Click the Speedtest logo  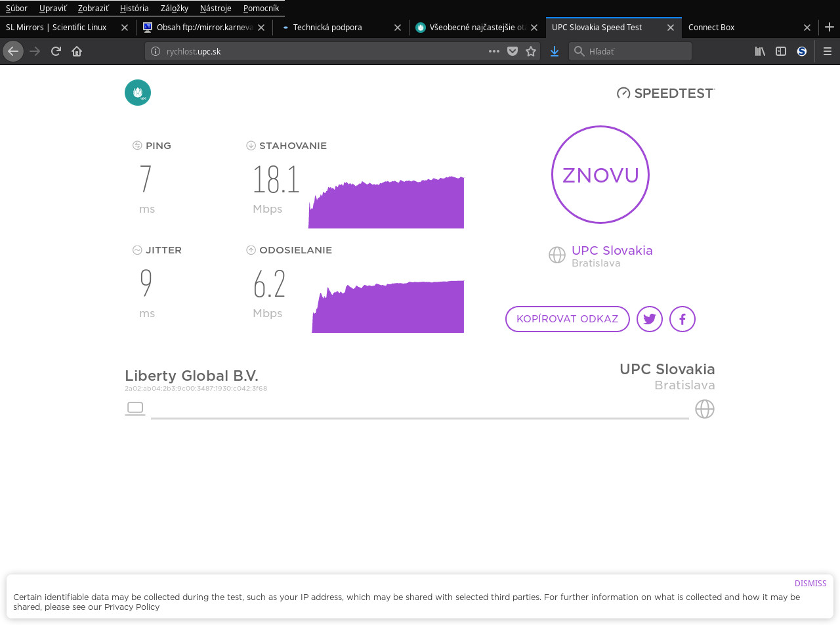click(x=665, y=93)
